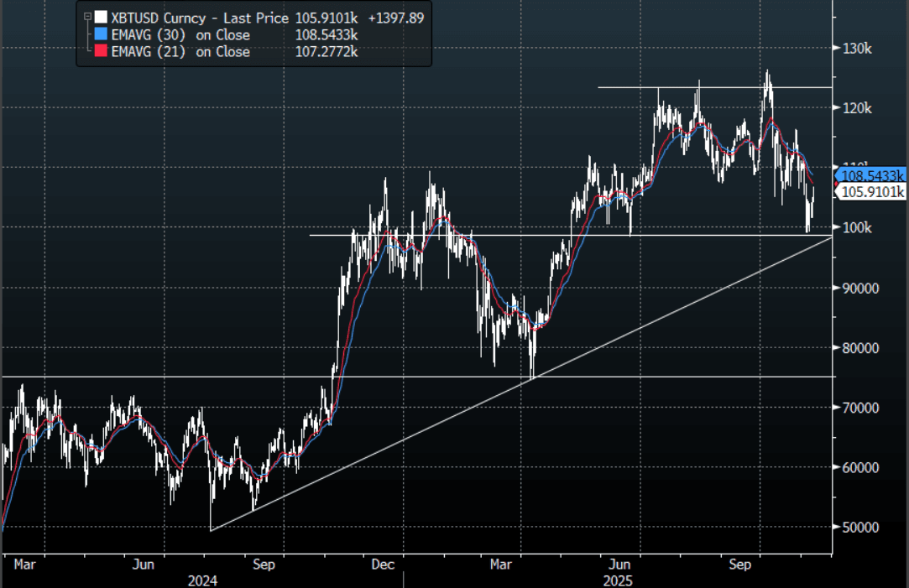Select EMAVG (21) on Close legend entry
Screen dimensions: 909x588
pos(180,51)
